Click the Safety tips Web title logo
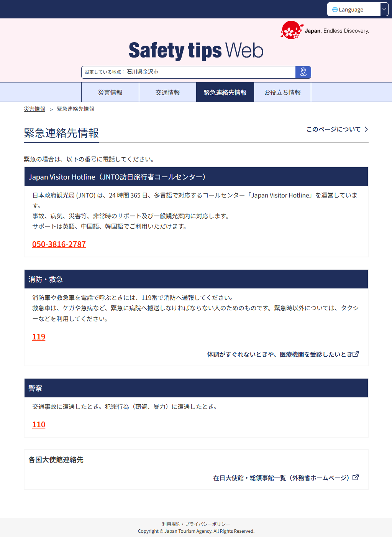Viewport: 392px width, 537px height. tap(196, 51)
